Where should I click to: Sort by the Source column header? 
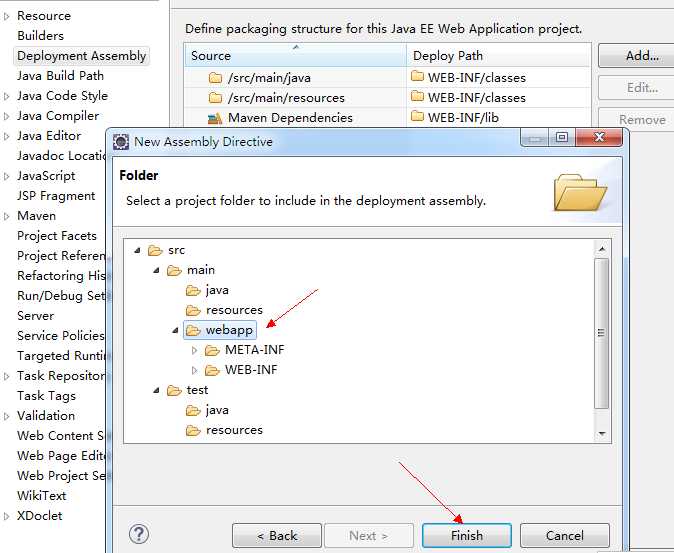click(x=295, y=55)
